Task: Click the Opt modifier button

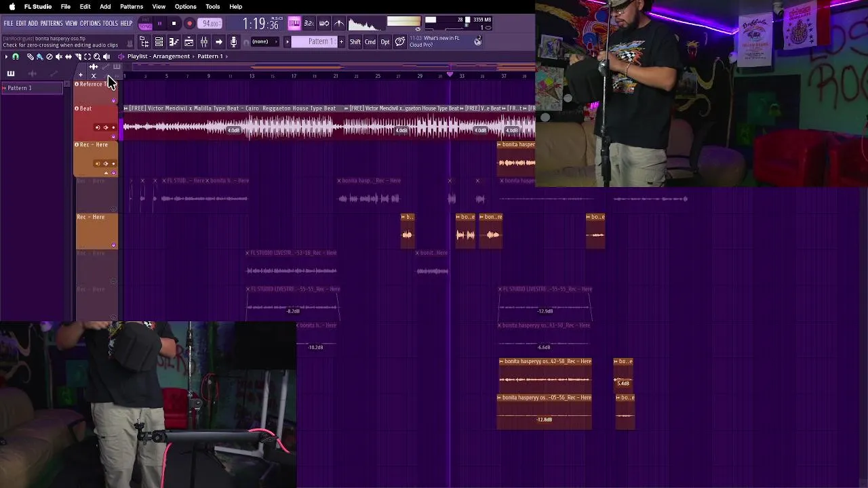Action: (x=385, y=42)
